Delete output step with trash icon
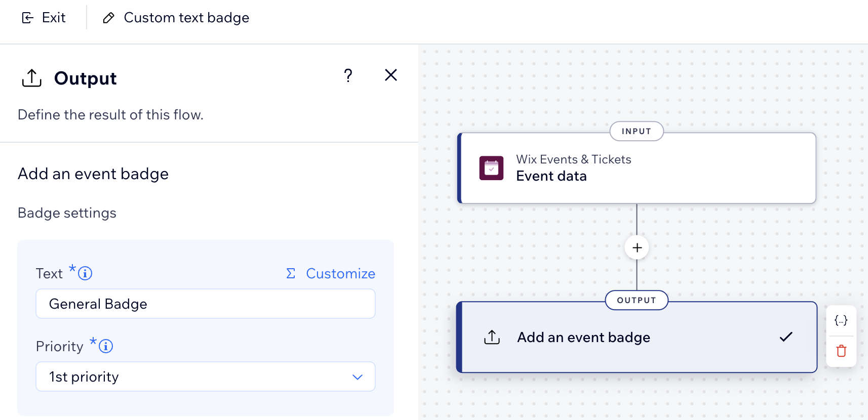Viewport: 868px width, 420px height. coord(841,351)
